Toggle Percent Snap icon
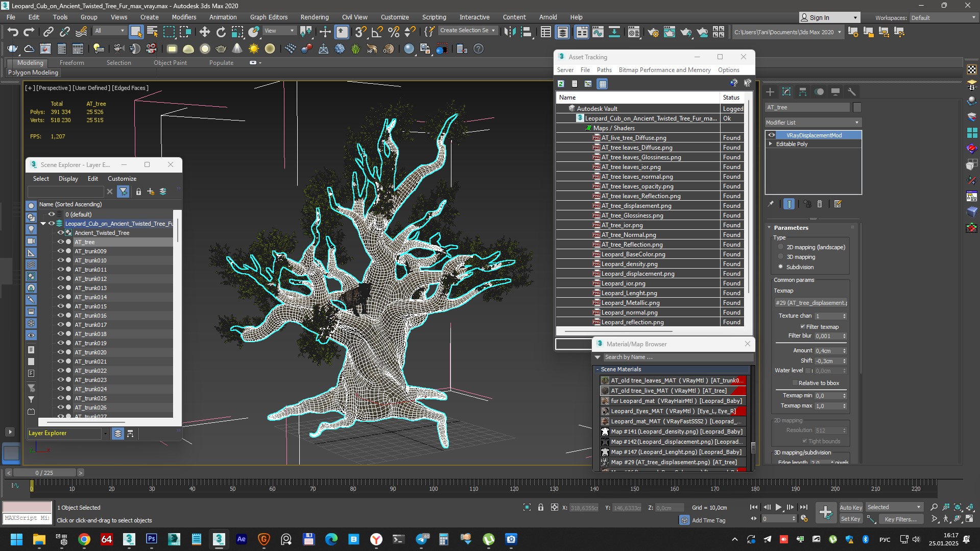980x551 pixels. pos(393,32)
